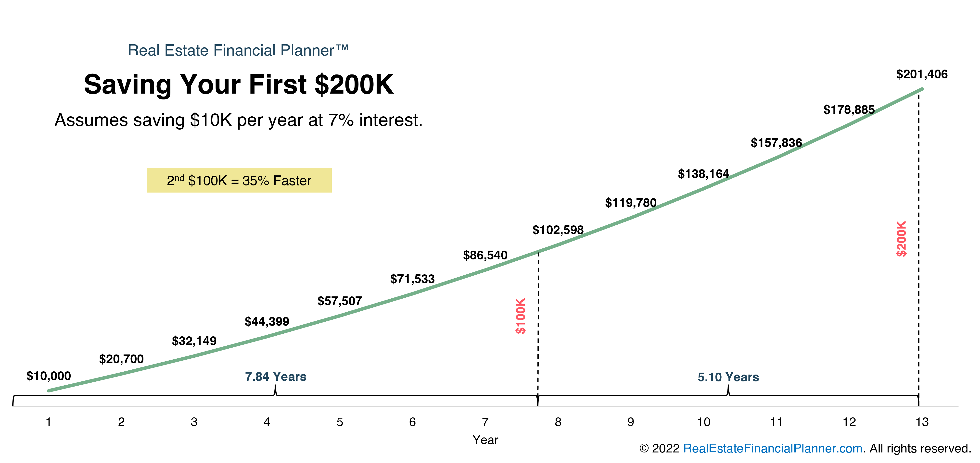Click year 13 on the axis
980x463 pixels.
coord(922,422)
